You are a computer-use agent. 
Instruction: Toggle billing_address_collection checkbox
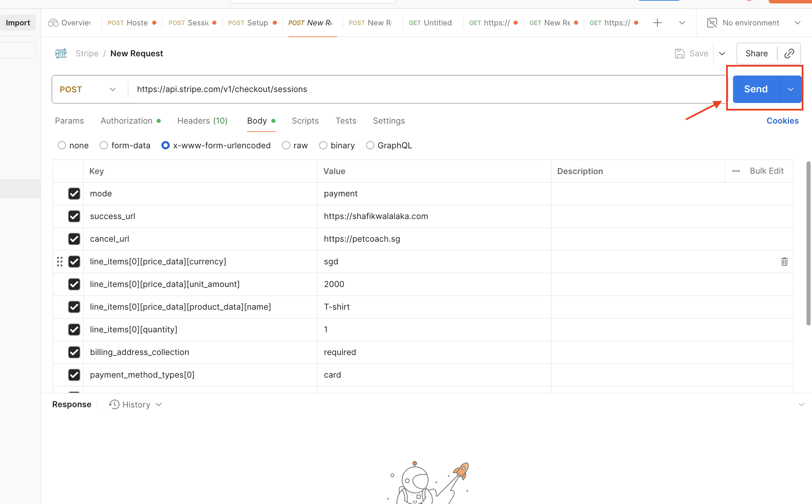coord(74,352)
